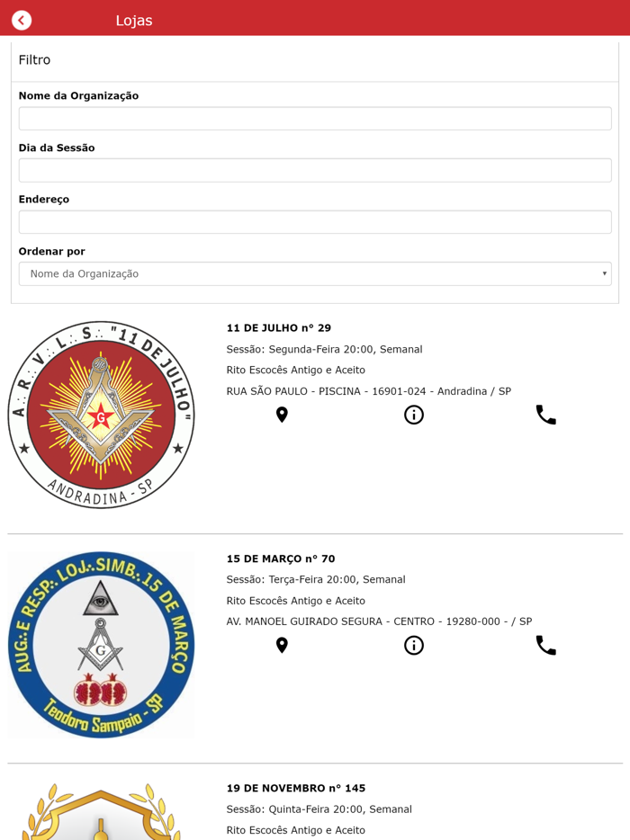
Task: Call the 11 DE JULHO lodge
Action: pos(545,415)
